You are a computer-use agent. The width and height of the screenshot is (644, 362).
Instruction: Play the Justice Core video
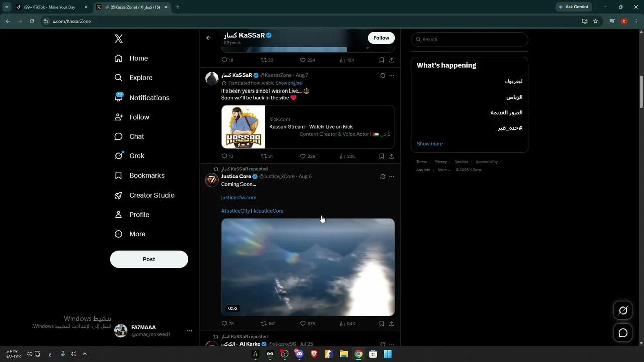pyautogui.click(x=308, y=267)
